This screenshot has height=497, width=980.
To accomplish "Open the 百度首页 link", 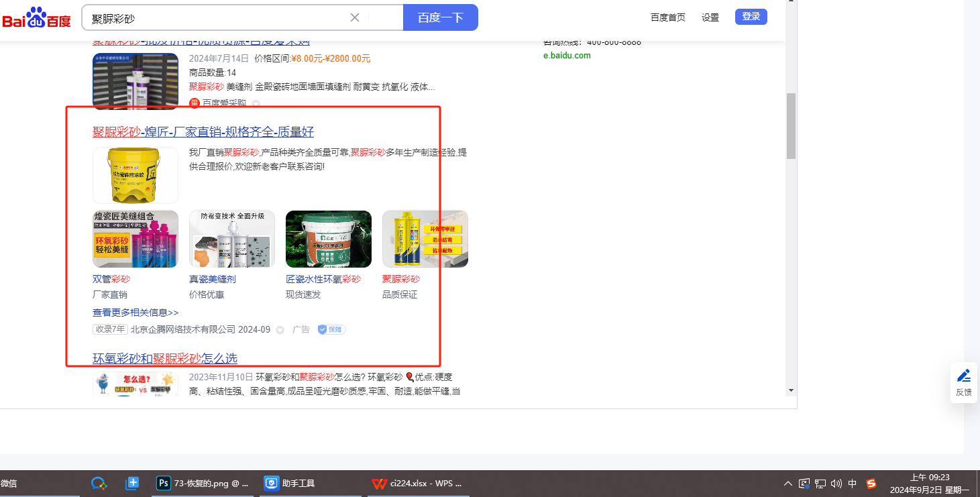I will (x=668, y=17).
